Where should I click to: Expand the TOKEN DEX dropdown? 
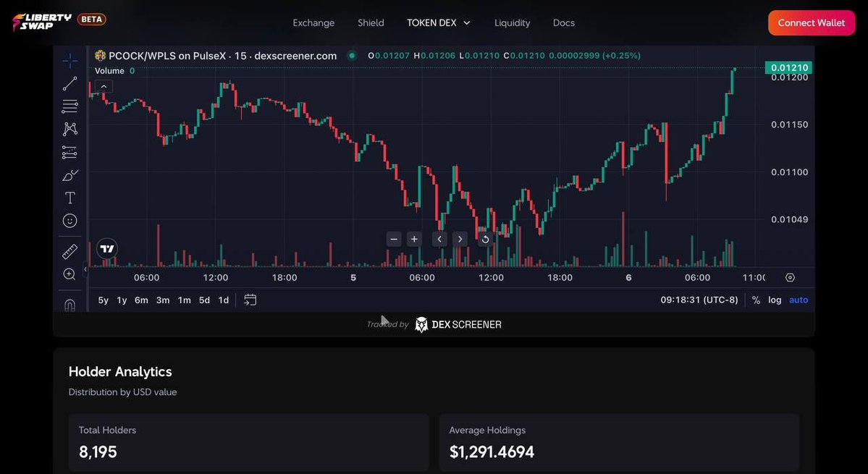point(439,22)
